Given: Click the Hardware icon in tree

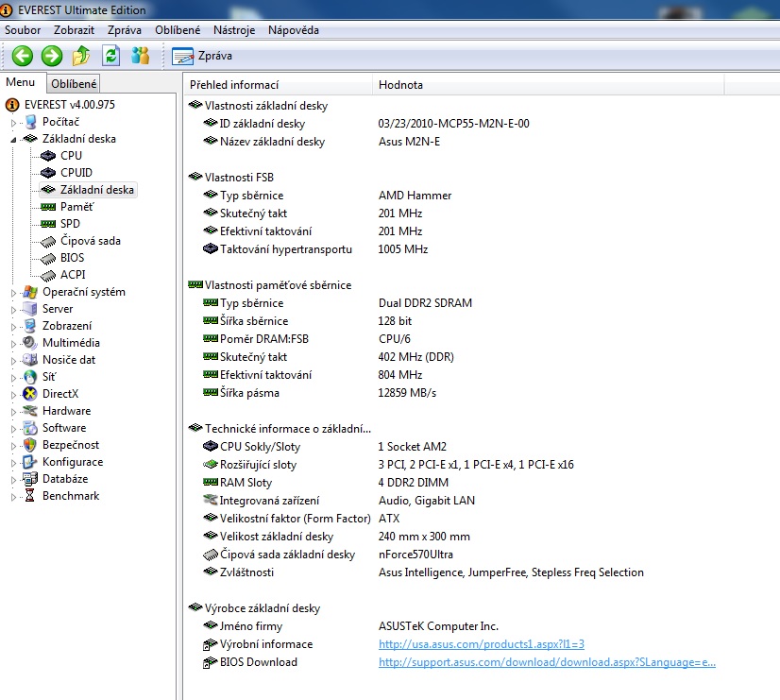Looking at the screenshot, I should (x=30, y=410).
